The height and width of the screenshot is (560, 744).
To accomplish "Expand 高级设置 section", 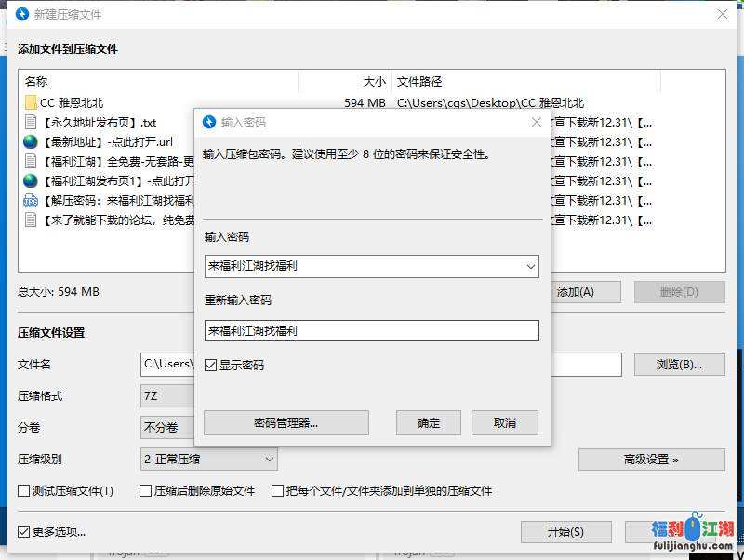I will tap(651, 460).
